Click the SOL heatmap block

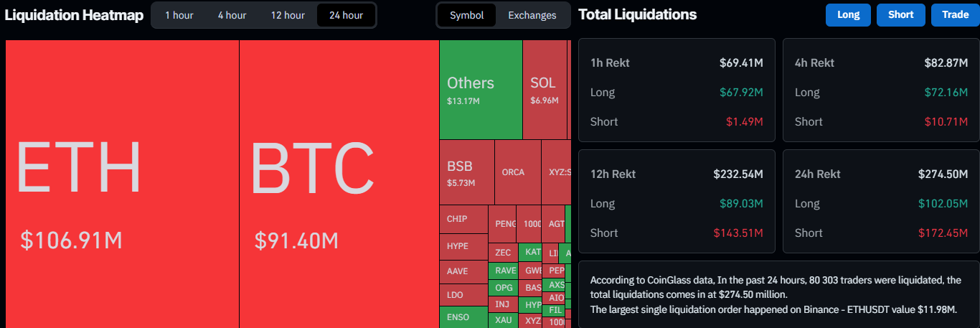click(x=545, y=90)
